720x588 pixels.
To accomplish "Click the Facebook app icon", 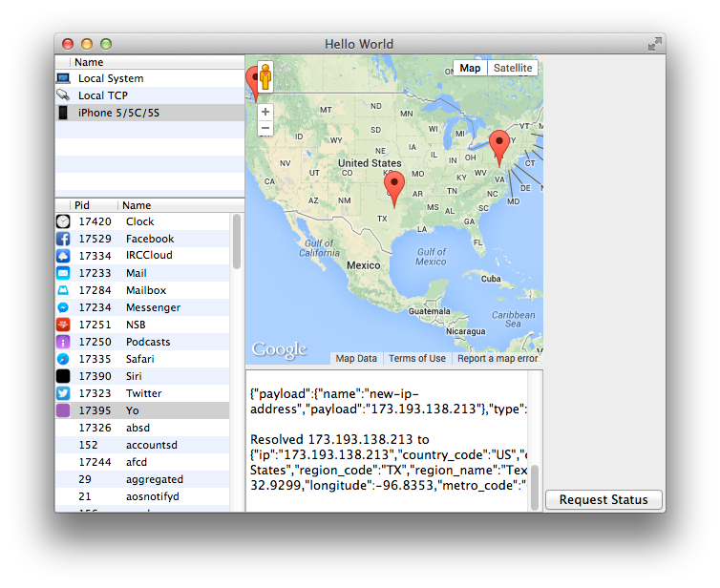I will click(63, 239).
